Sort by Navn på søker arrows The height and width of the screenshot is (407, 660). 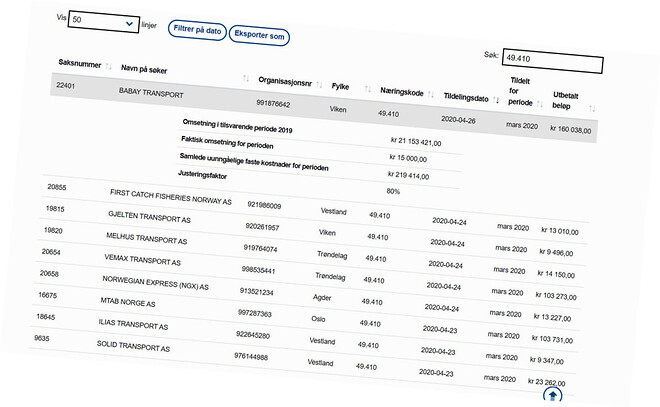[246, 78]
